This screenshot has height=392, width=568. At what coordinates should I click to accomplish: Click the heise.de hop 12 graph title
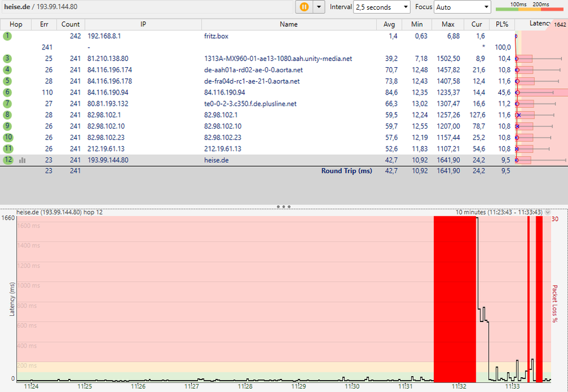pos(59,212)
